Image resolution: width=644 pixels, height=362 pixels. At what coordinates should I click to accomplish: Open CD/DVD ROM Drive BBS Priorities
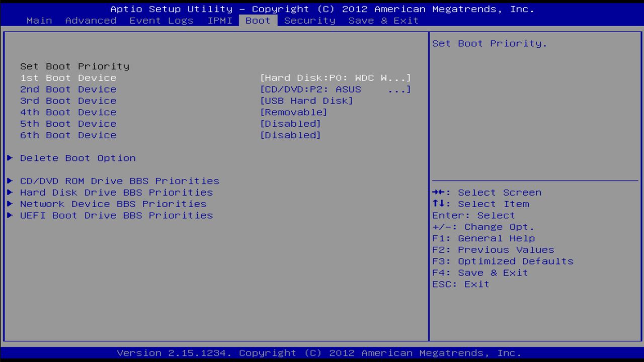pyautogui.click(x=120, y=181)
